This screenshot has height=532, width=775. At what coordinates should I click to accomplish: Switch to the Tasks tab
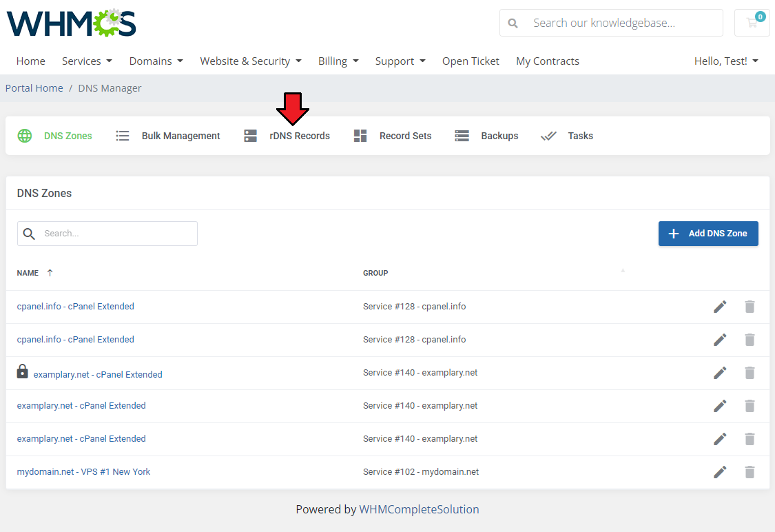[567, 136]
